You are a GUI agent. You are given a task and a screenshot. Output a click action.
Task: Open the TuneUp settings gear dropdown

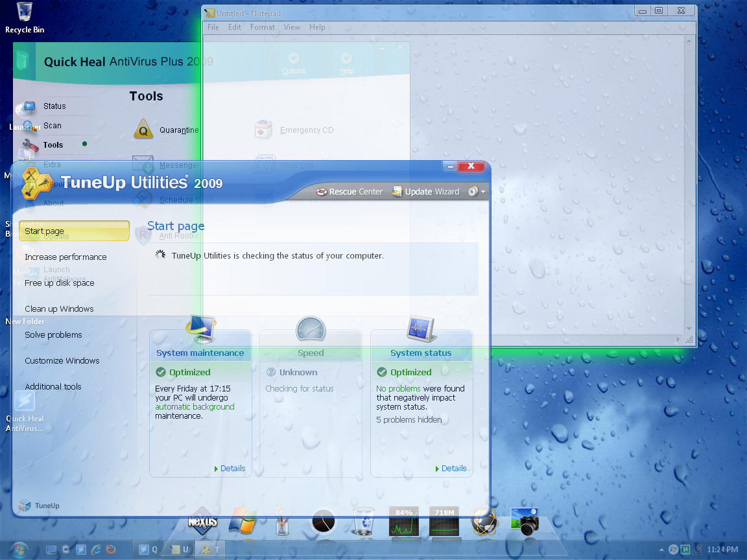click(x=477, y=191)
